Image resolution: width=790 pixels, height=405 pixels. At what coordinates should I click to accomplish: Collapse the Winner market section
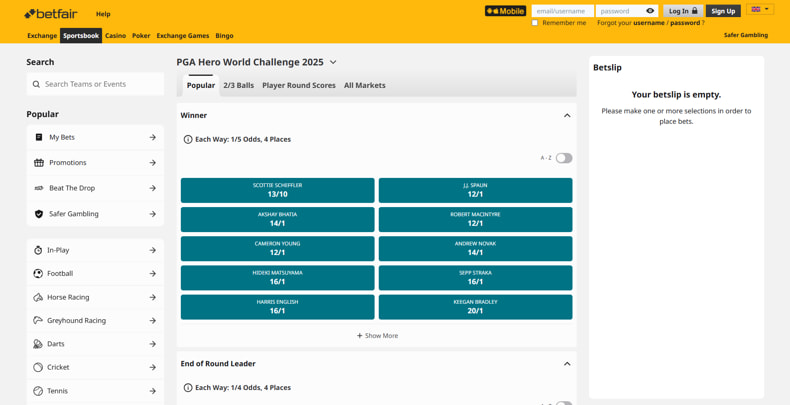point(567,115)
